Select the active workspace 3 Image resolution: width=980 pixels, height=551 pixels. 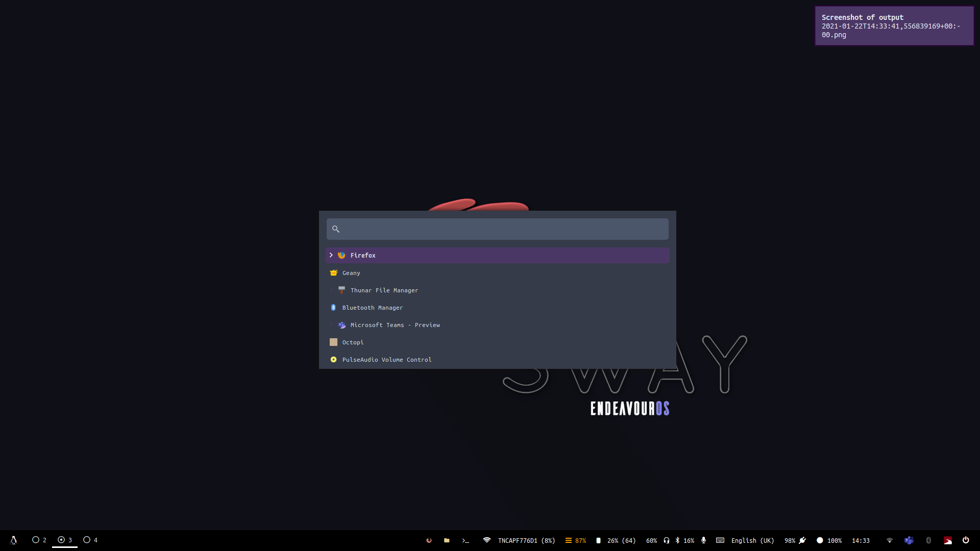(65, 540)
